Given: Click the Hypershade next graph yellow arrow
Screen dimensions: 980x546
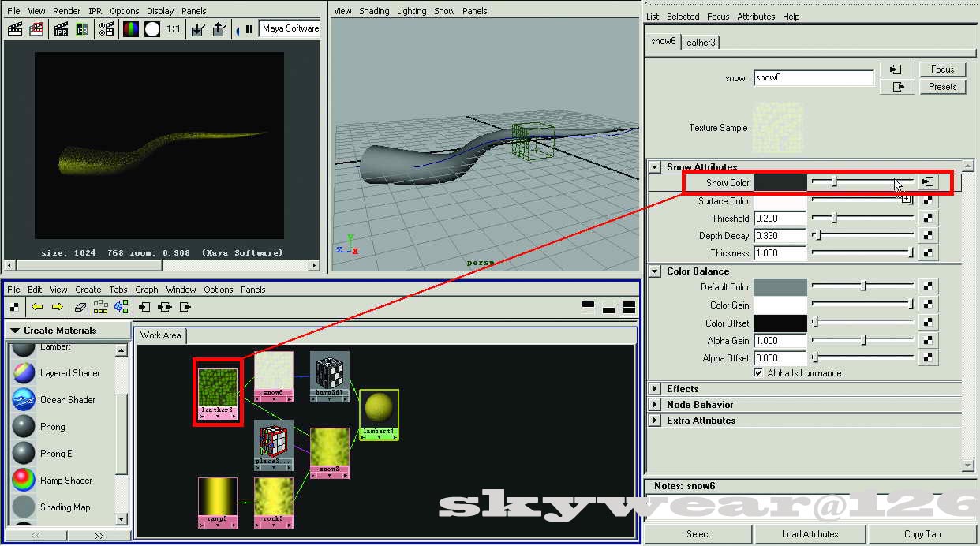Looking at the screenshot, I should tap(57, 306).
